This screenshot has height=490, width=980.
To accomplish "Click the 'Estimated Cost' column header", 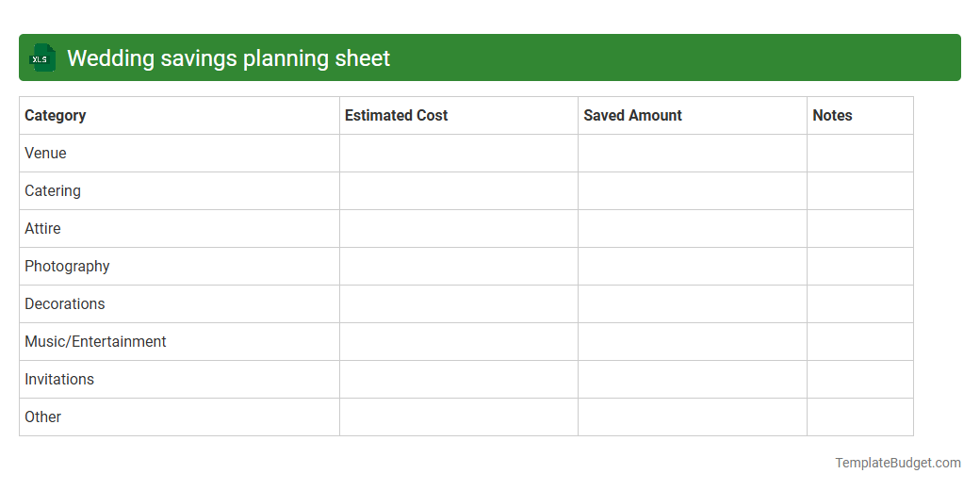I will pos(459,116).
